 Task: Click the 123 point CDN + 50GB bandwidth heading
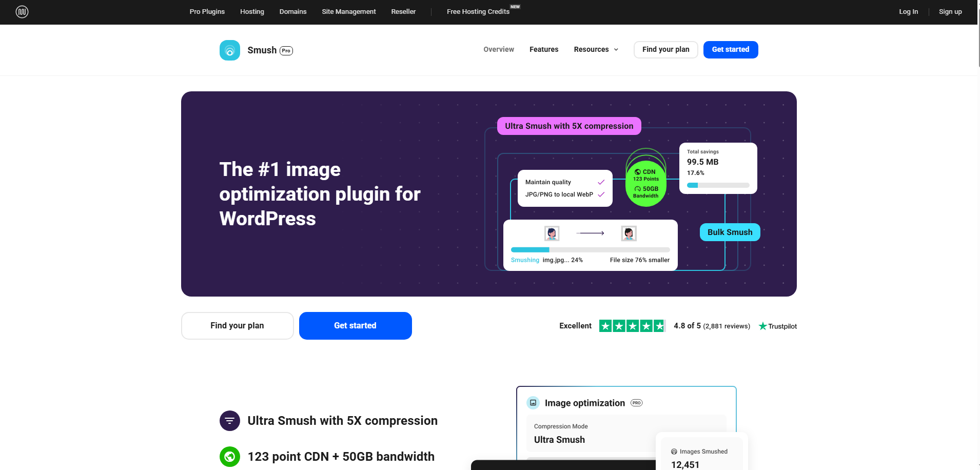(x=341, y=457)
